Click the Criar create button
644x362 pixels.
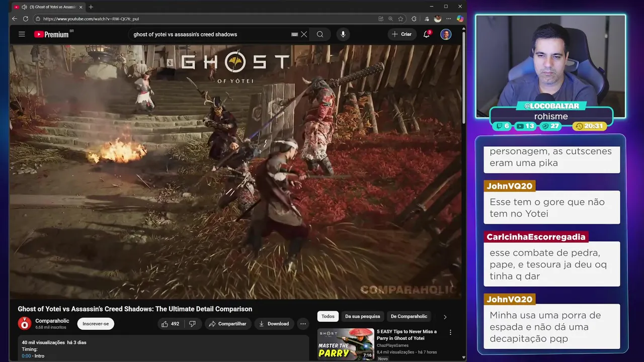[x=401, y=34]
